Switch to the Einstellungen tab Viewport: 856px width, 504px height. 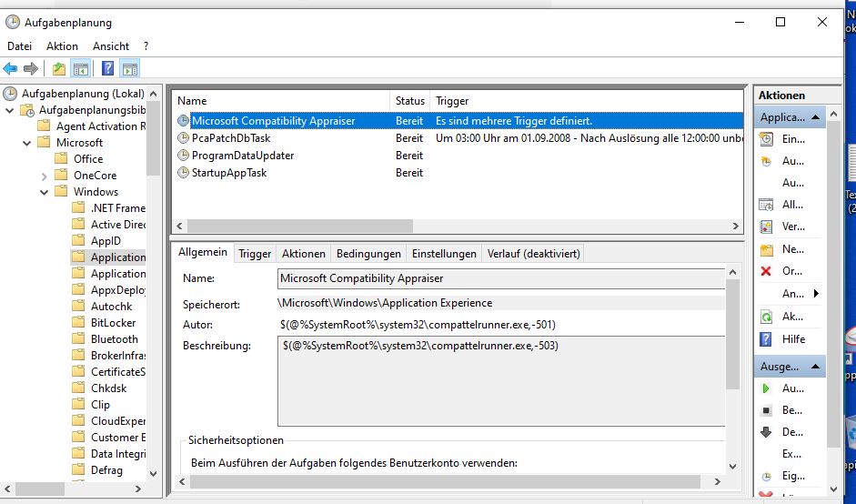pyautogui.click(x=444, y=254)
